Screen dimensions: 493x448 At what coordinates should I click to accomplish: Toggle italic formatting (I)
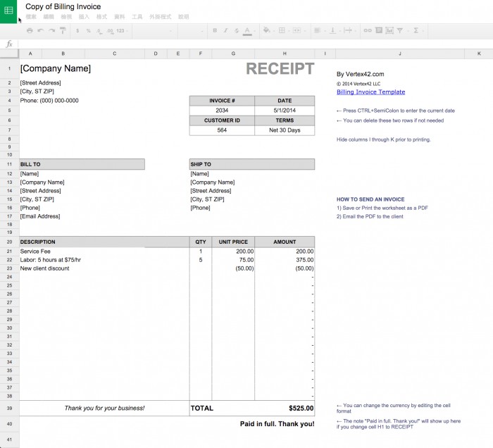[226, 30]
